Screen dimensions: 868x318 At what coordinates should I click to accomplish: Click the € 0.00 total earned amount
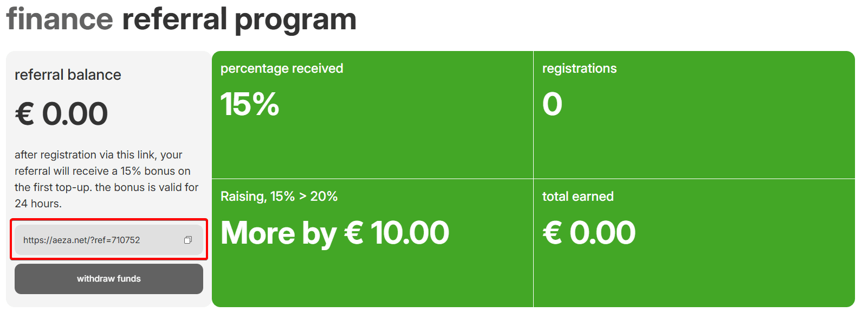tap(589, 233)
